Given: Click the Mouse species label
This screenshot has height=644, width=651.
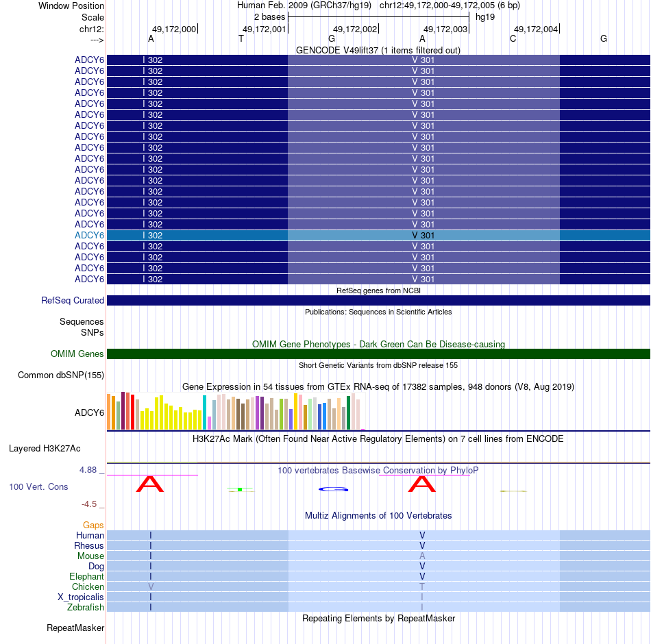Looking at the screenshot, I should tap(90, 556).
